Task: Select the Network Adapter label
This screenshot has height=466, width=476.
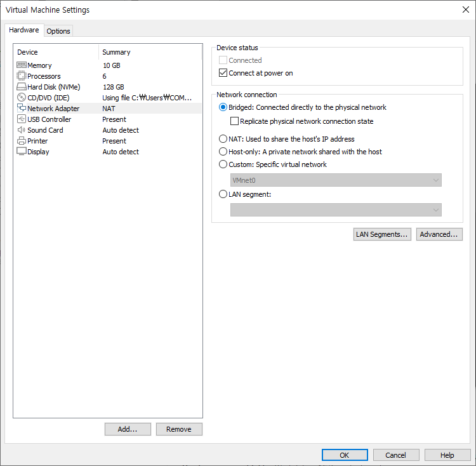Action: pos(53,109)
